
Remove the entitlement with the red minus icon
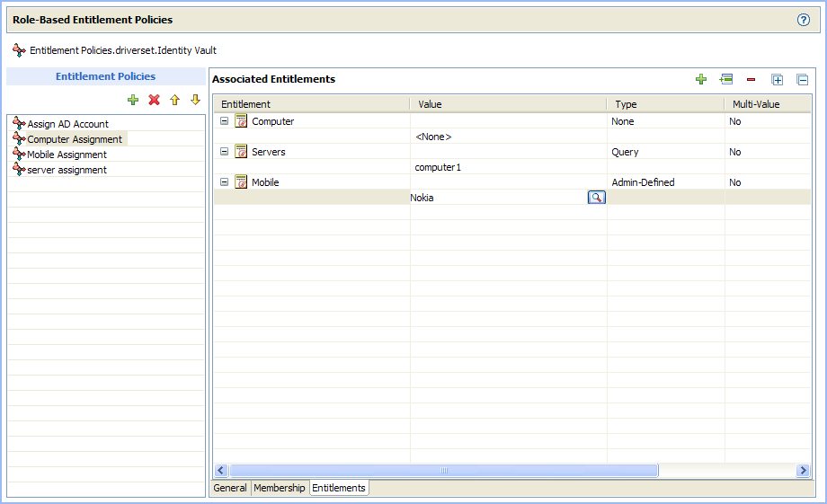[751, 79]
